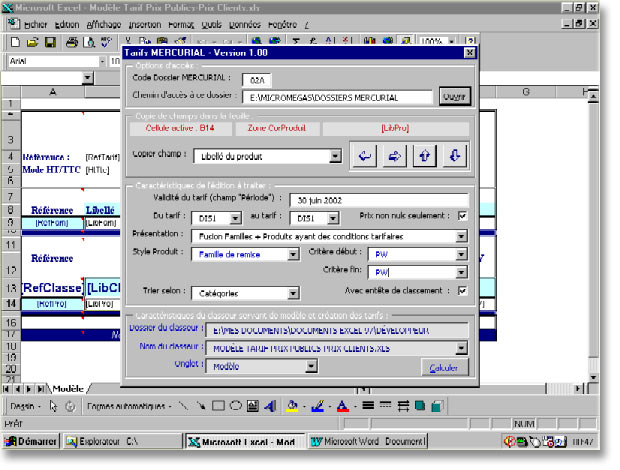Click the Font Color red A swatch

point(343,406)
